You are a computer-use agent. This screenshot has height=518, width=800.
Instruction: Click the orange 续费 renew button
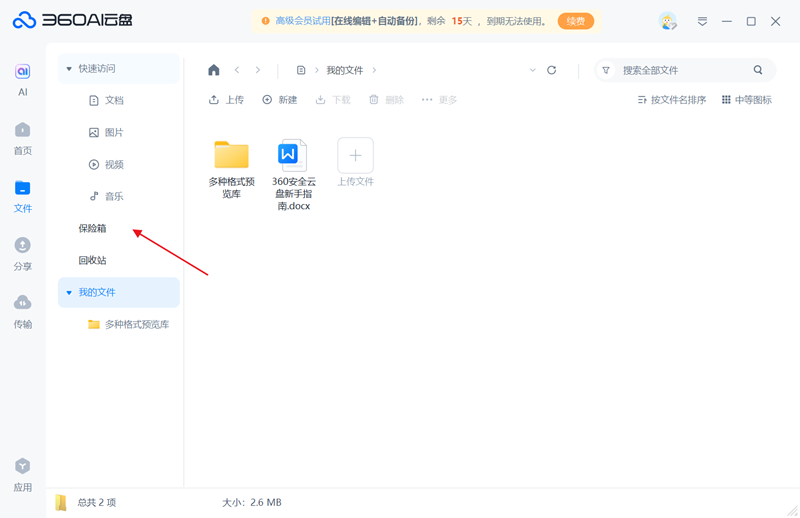click(x=576, y=21)
